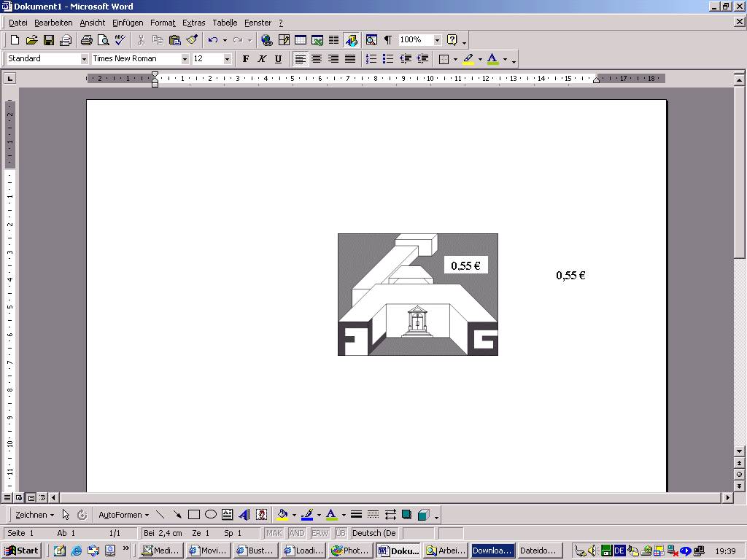The image size is (747, 560).
Task: Click the Windows Start button
Action: (x=21, y=551)
